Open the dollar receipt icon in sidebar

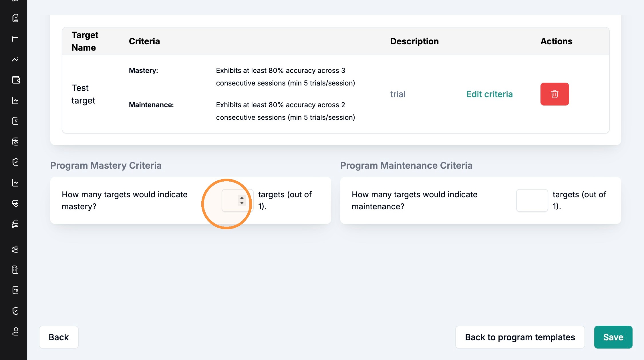[x=15, y=290]
